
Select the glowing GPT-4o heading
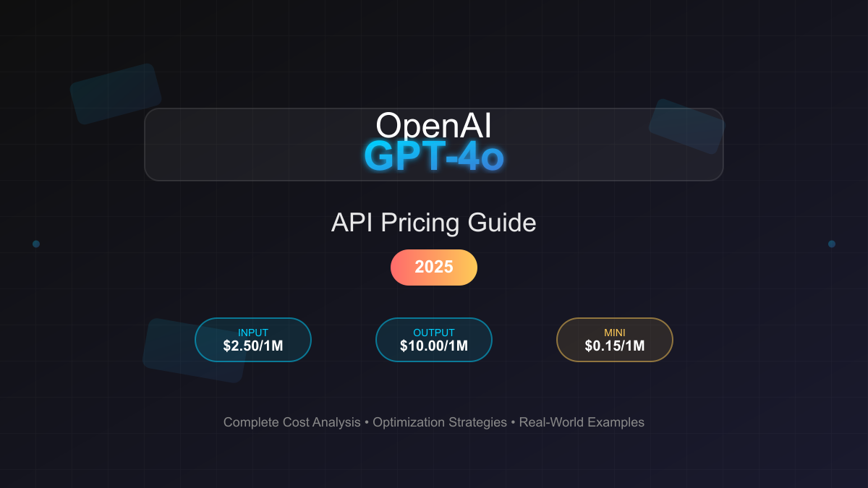(434, 157)
